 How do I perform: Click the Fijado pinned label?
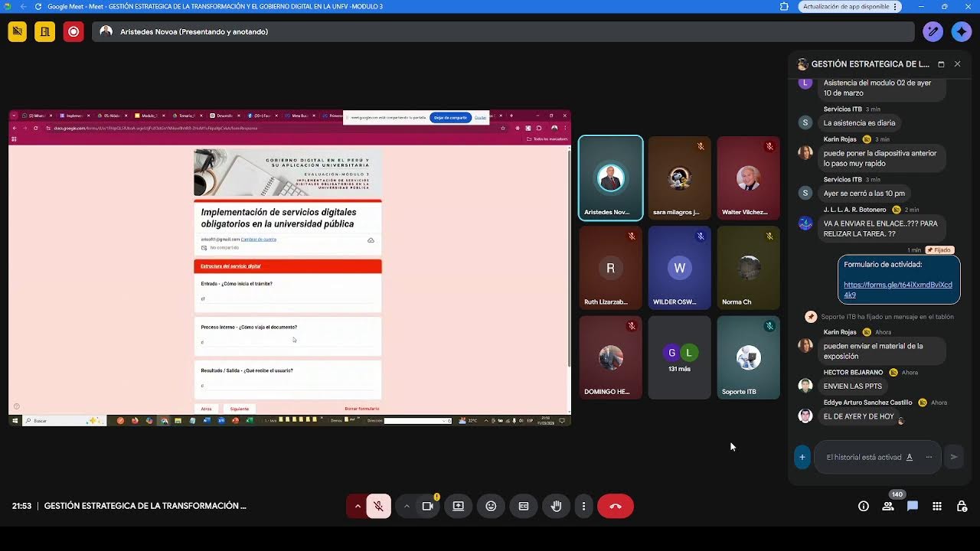[x=940, y=250]
